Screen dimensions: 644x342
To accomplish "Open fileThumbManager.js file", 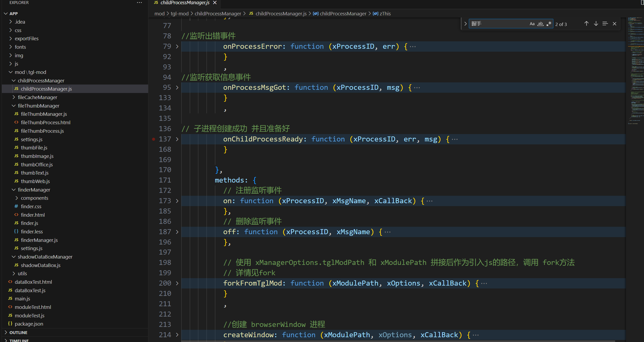I will click(x=44, y=114).
